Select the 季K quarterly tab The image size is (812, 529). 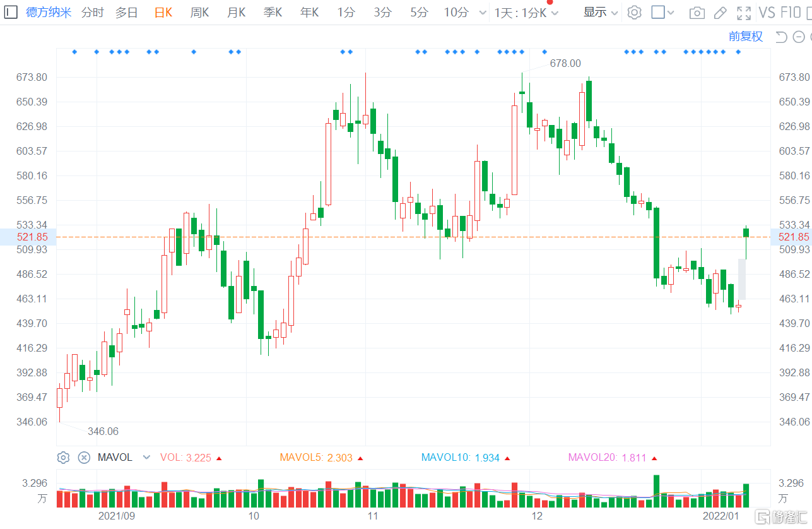coord(273,12)
